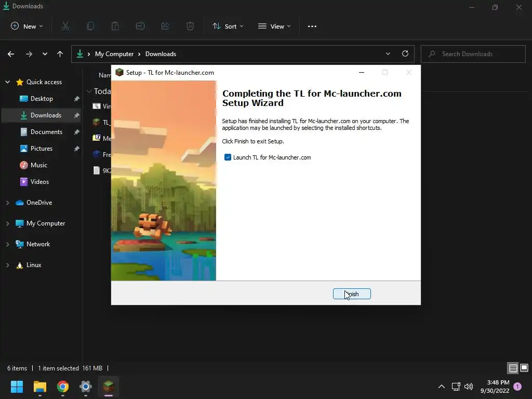Expand the OneDrive tree node
The height and width of the screenshot is (399, 532).
coord(7,203)
